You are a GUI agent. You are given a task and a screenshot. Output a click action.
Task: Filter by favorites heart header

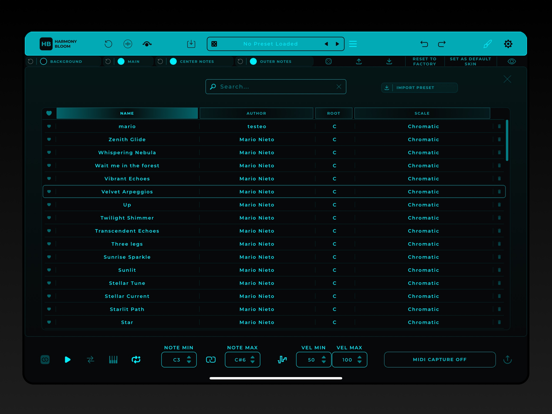[x=49, y=113]
